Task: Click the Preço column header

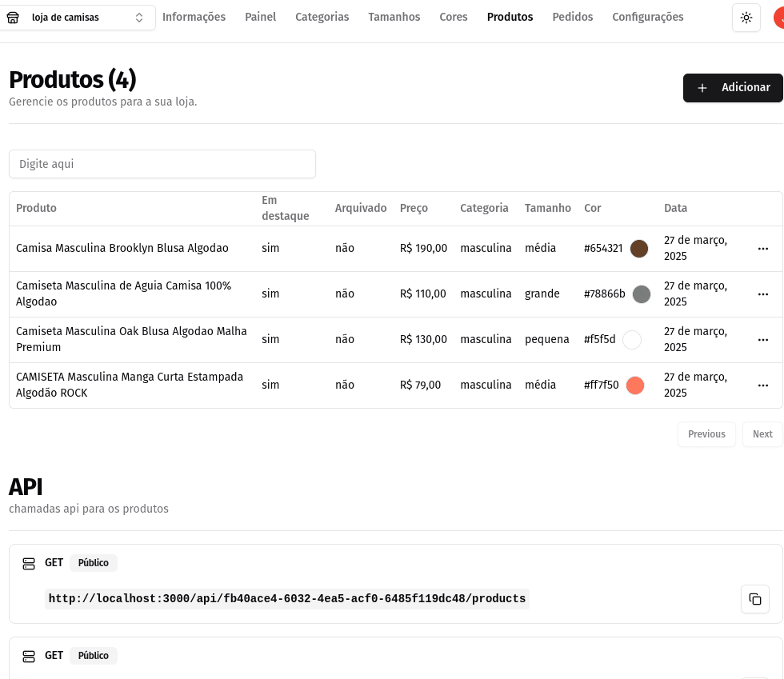Action: point(414,208)
